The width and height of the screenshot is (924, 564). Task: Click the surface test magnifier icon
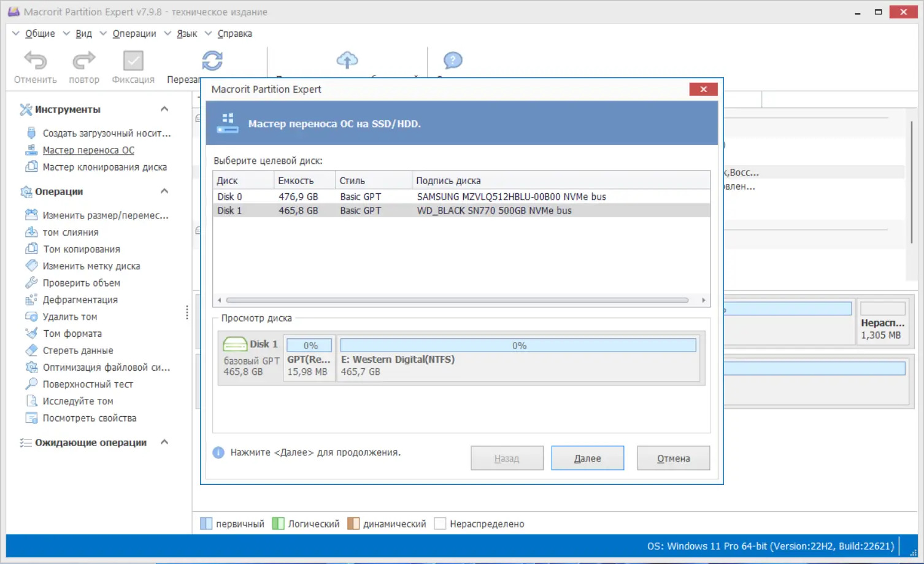point(31,384)
